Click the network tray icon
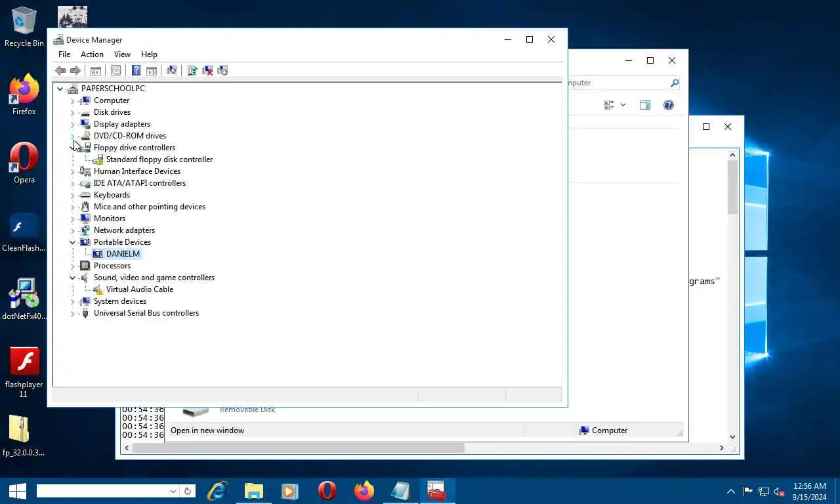Screen dimensions: 840x504 point(764,492)
